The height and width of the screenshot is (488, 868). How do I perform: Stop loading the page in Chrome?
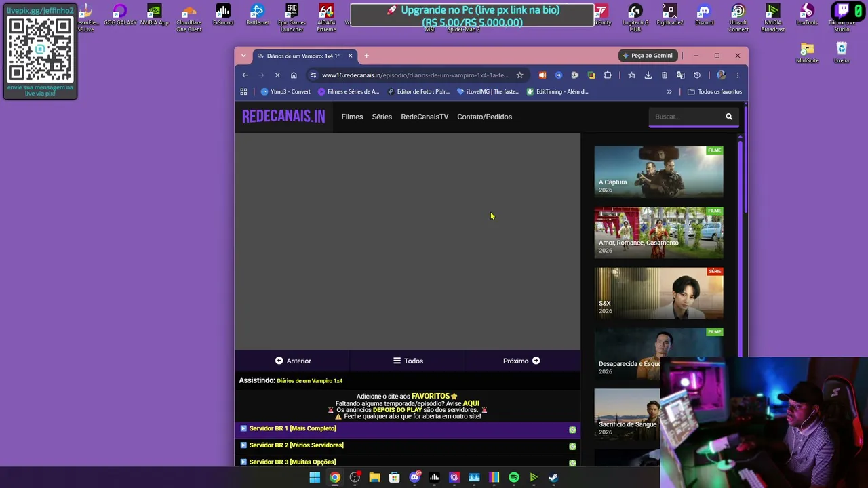click(277, 75)
